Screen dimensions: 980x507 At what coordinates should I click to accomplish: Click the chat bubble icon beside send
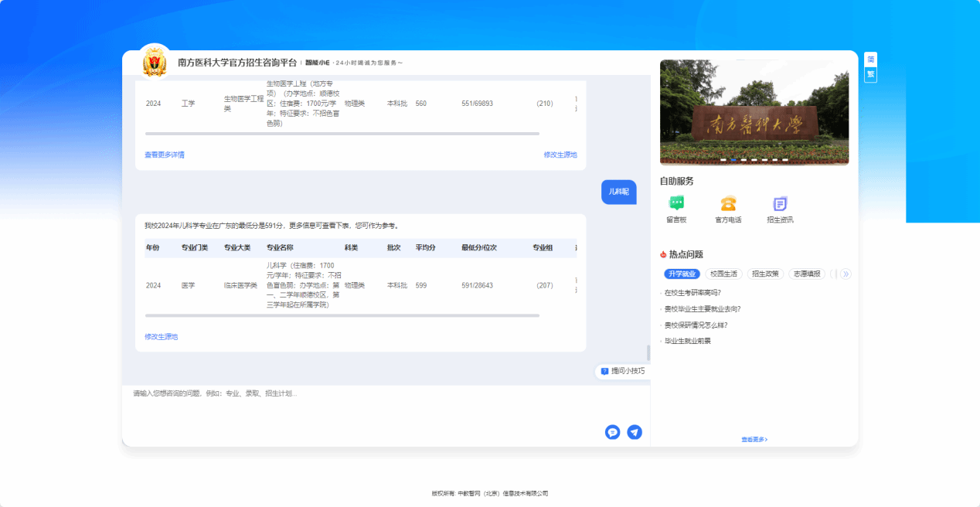613,432
